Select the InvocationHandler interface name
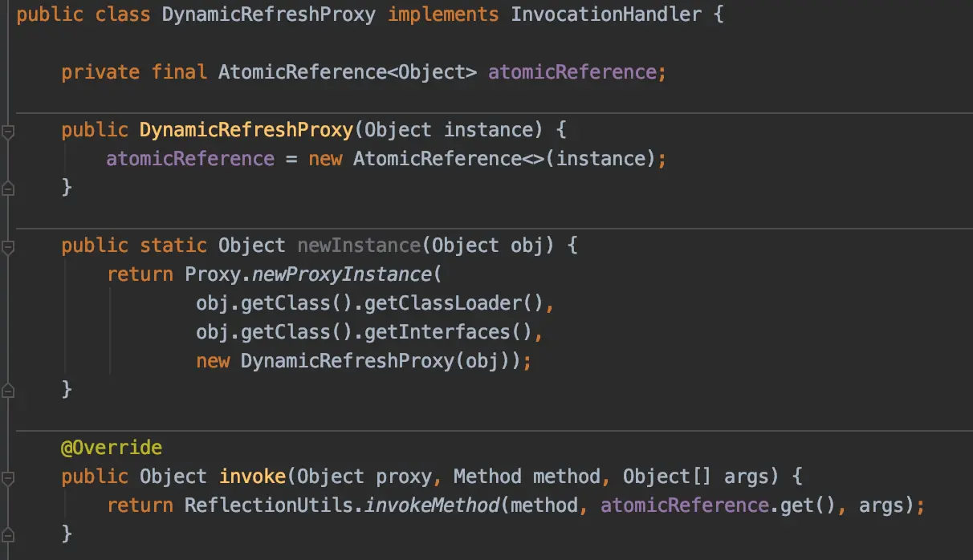Viewport: 973px width, 560px height. coord(606,14)
